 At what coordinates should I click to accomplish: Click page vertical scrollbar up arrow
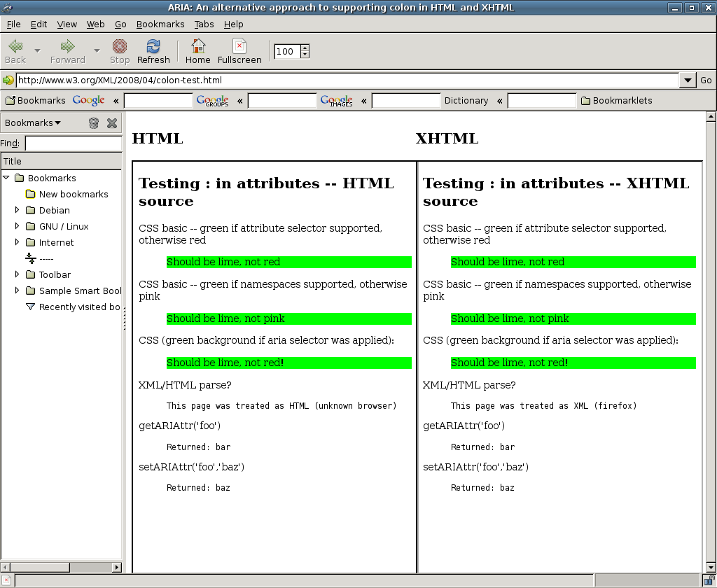[711, 117]
